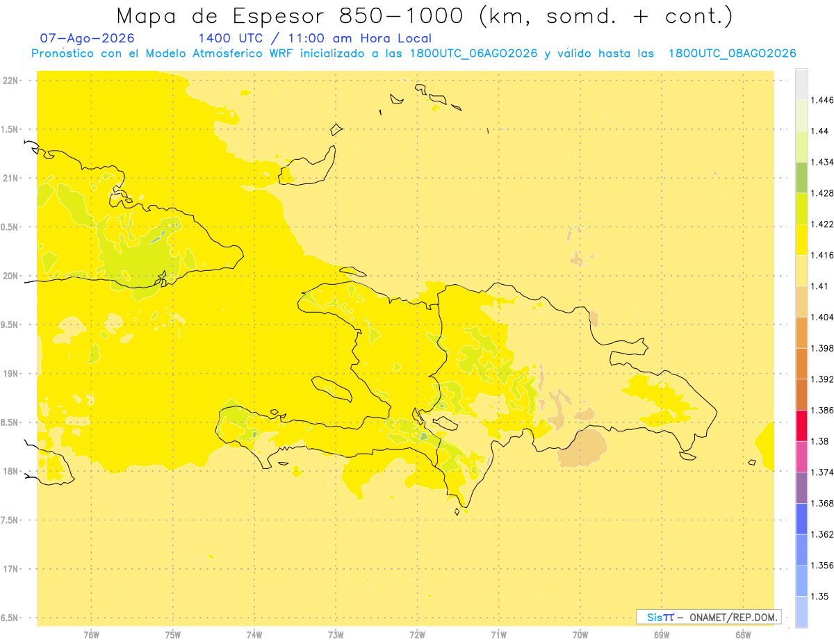Click the longitude label '74W'
This screenshot has width=834, height=644.
coord(254,634)
